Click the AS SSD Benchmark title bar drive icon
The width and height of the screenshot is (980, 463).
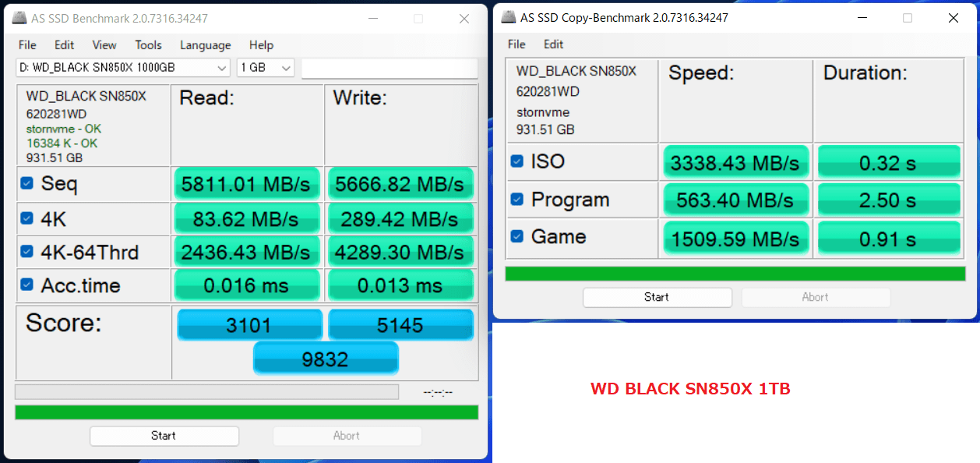pos(18,18)
